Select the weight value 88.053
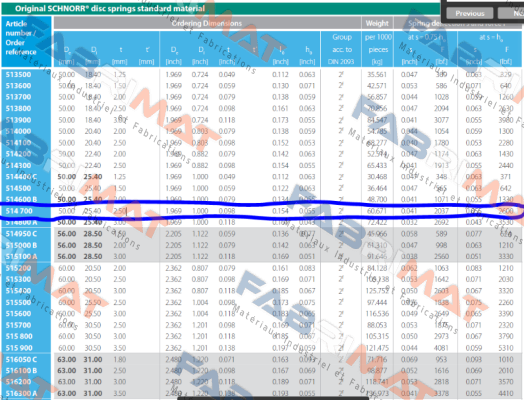The width and height of the screenshot is (524, 400). point(377,325)
